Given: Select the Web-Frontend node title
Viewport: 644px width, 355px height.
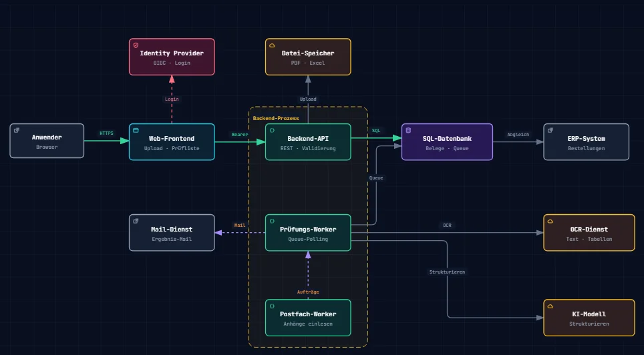Looking at the screenshot, I should tap(172, 139).
